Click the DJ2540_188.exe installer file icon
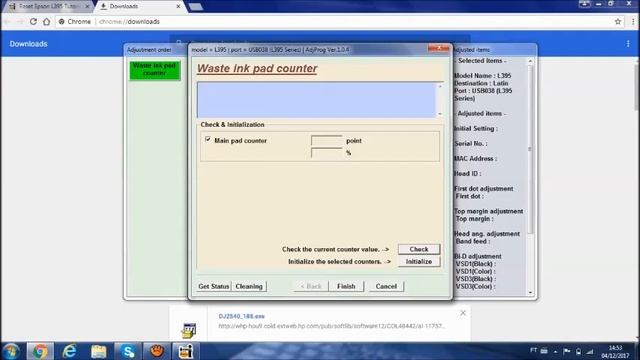Image resolution: width=640 pixels, height=360 pixels. click(x=189, y=330)
